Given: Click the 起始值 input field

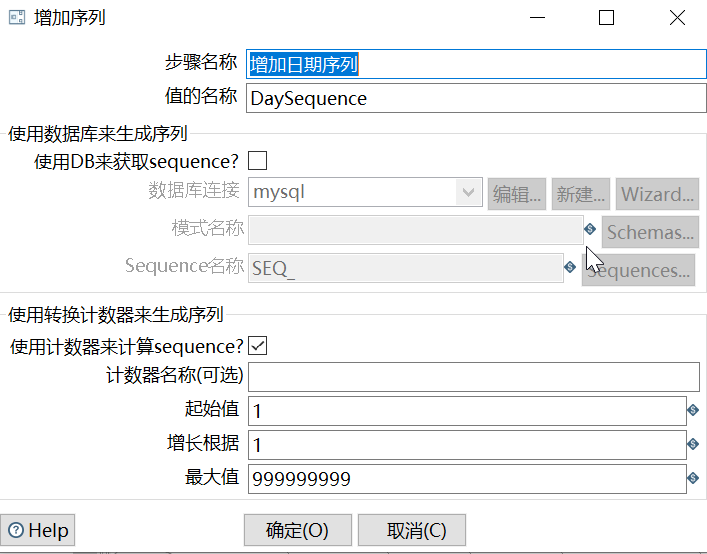Looking at the screenshot, I should [x=467, y=411].
